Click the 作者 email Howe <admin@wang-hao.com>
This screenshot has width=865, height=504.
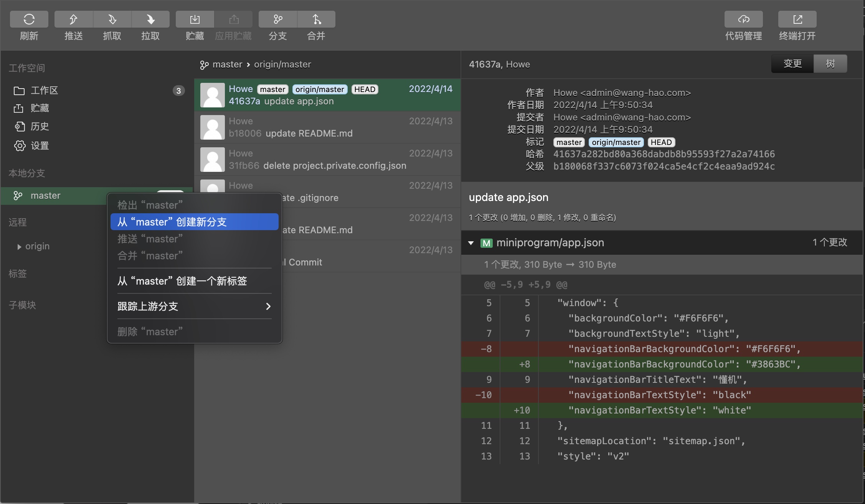(x=622, y=93)
